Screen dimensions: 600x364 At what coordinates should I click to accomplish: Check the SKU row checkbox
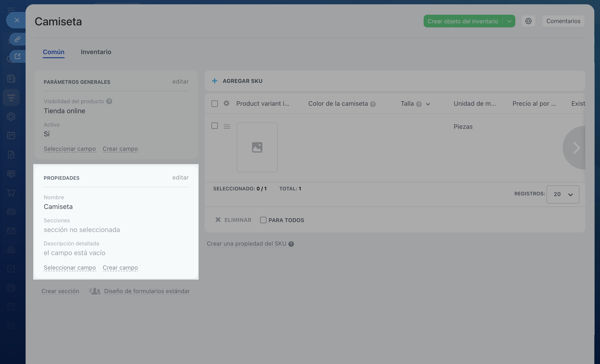215,126
